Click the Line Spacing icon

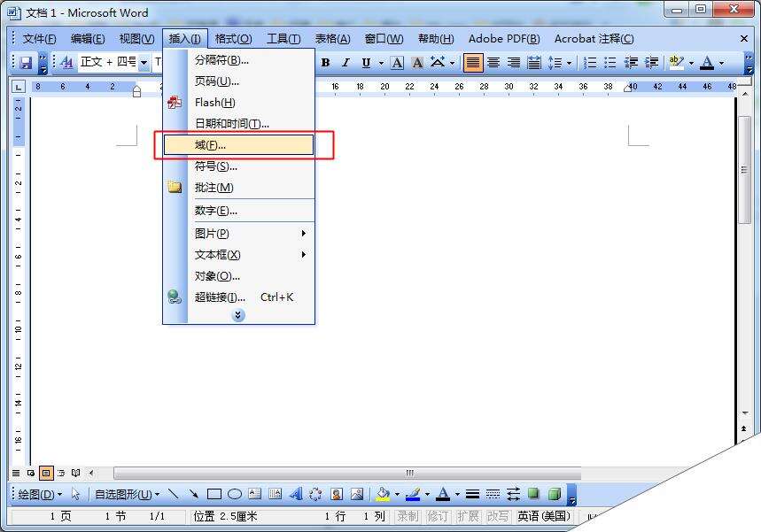point(555,63)
